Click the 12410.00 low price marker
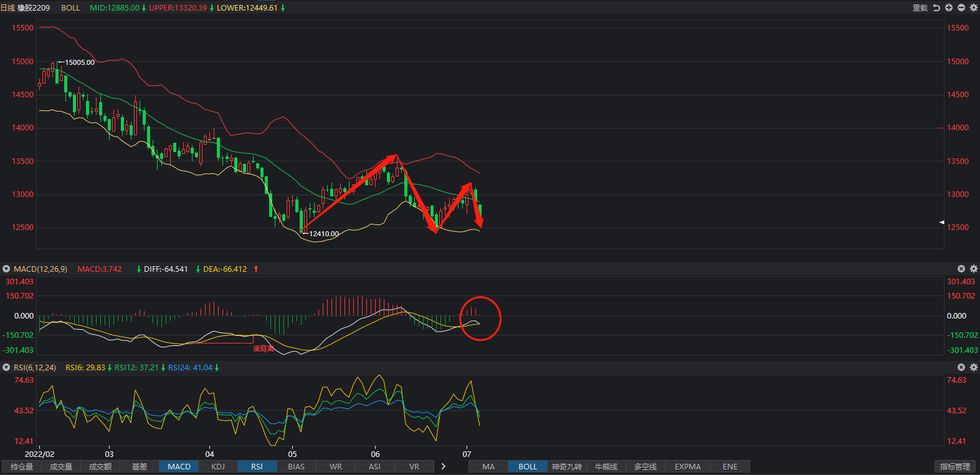This screenshot has height=475, width=980. pyautogui.click(x=324, y=234)
